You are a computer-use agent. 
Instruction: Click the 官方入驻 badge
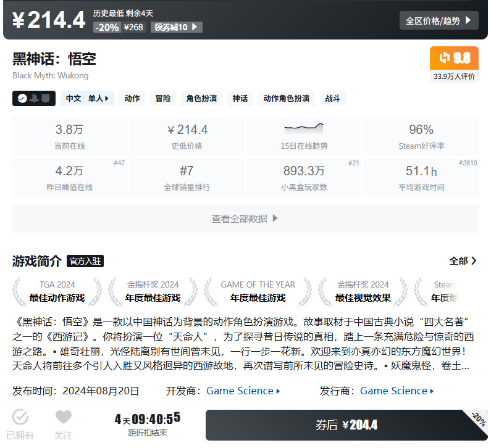[85, 261]
